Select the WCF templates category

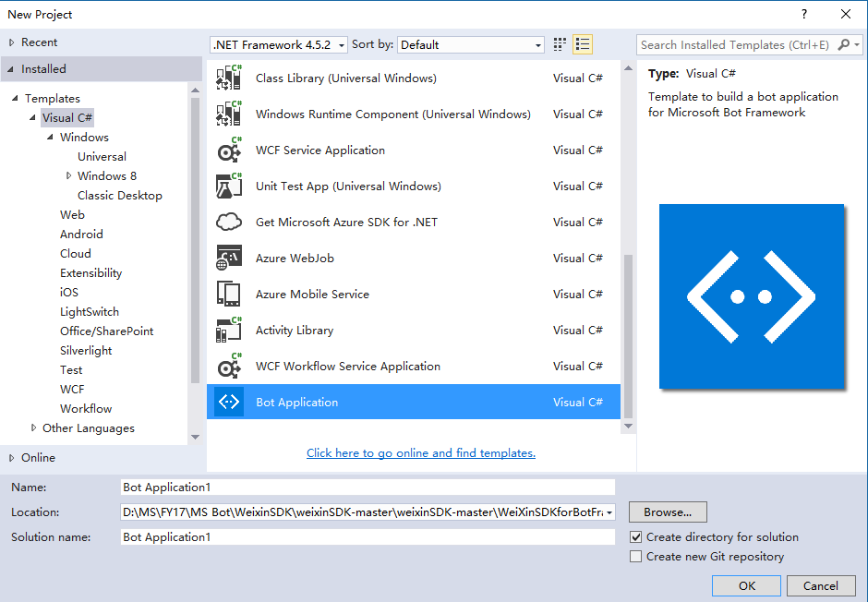point(72,389)
